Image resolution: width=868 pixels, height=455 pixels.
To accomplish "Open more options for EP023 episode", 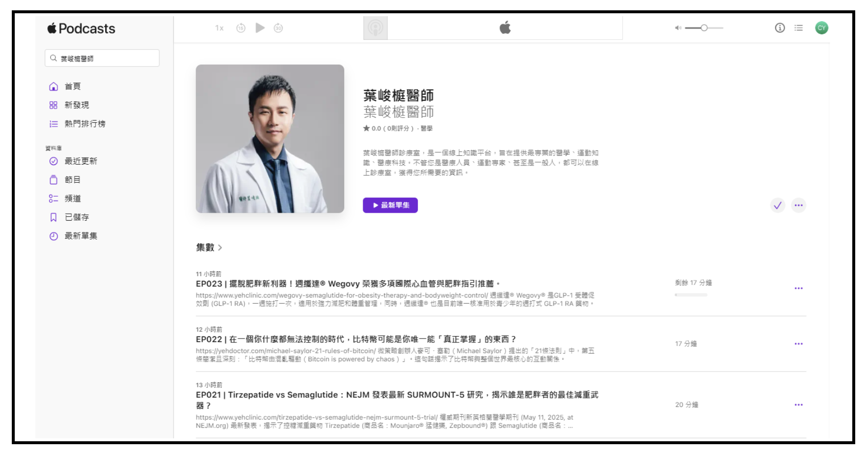I will coord(799,288).
